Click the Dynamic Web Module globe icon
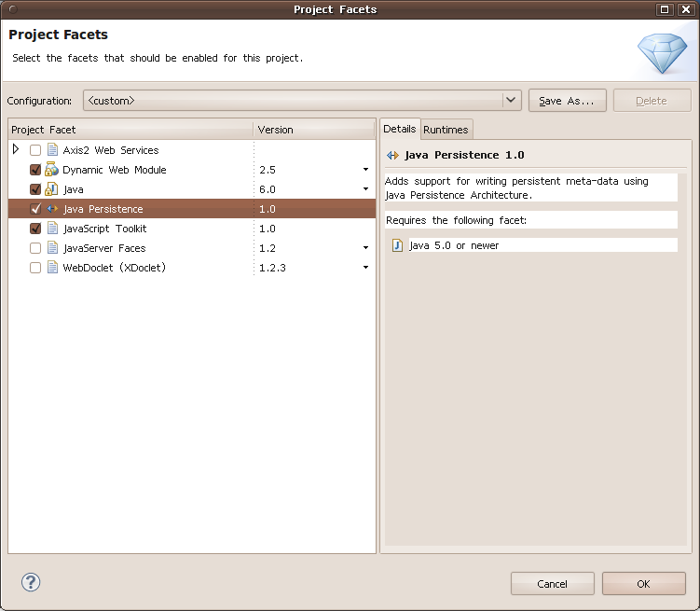 pos(52,170)
